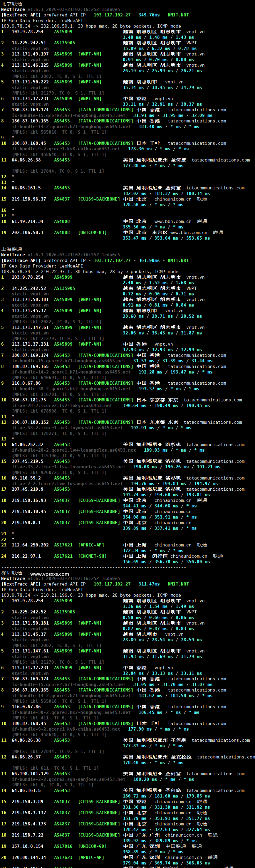Image resolution: width=255 pixels, height=868 pixels.
Task: Select the 389.92 ms latency reading
Action: (135, 841)
